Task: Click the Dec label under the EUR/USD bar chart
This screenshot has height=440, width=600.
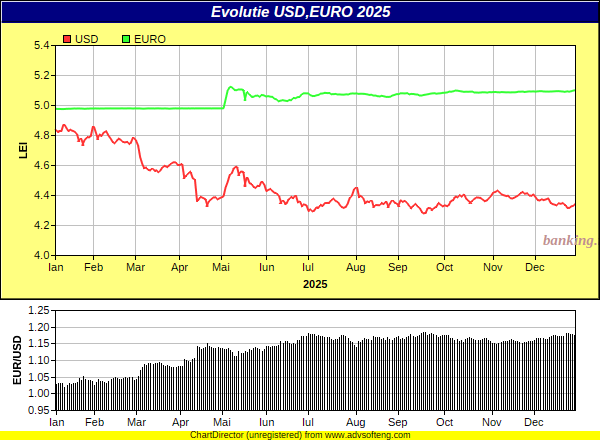Action: pyautogui.click(x=534, y=422)
